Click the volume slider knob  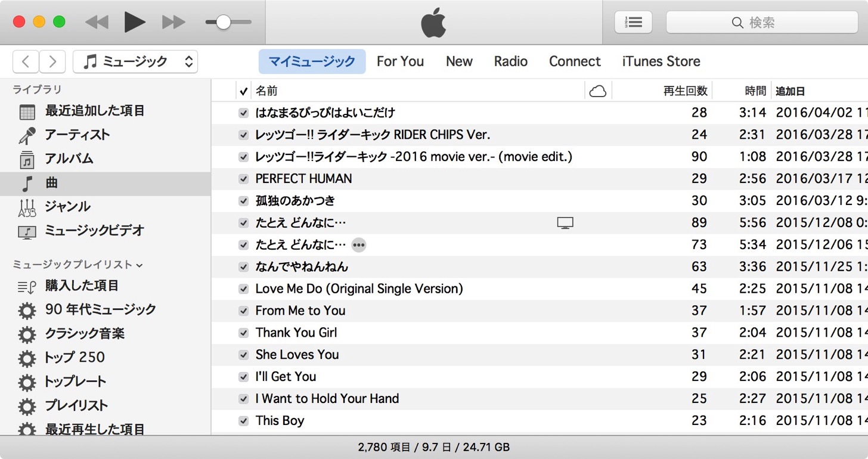pos(223,22)
